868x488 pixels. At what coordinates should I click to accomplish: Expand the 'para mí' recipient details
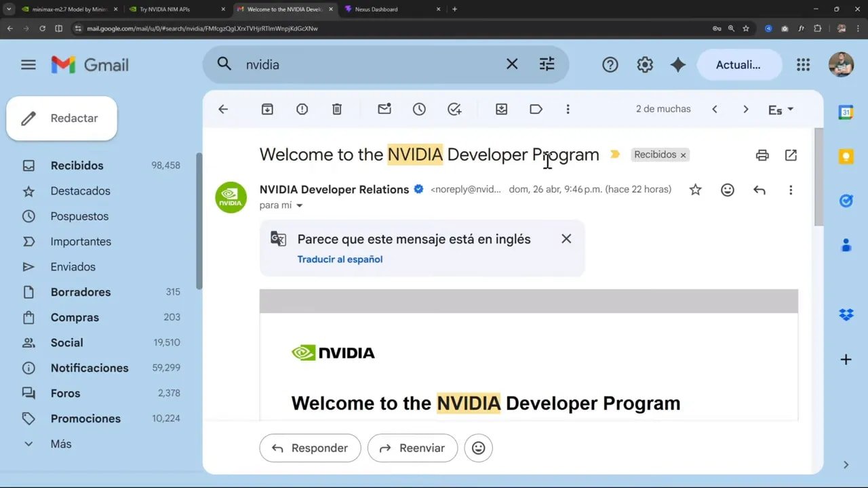coord(299,205)
